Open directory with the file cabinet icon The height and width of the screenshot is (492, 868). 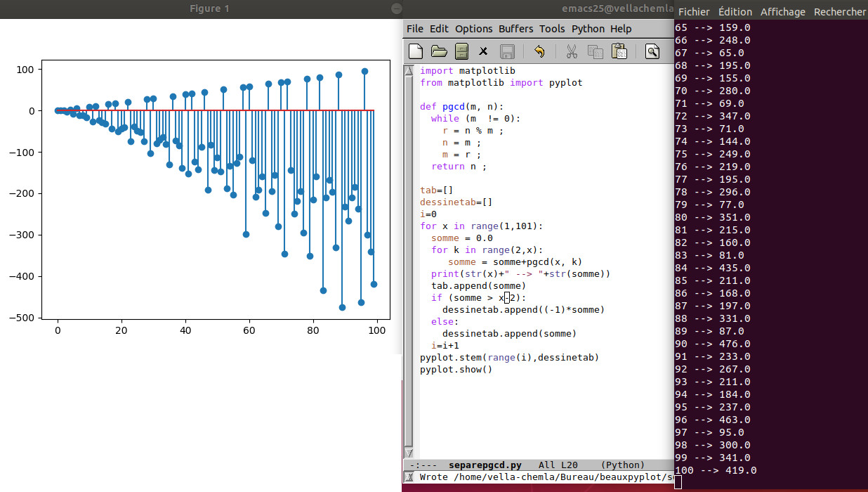click(x=461, y=51)
